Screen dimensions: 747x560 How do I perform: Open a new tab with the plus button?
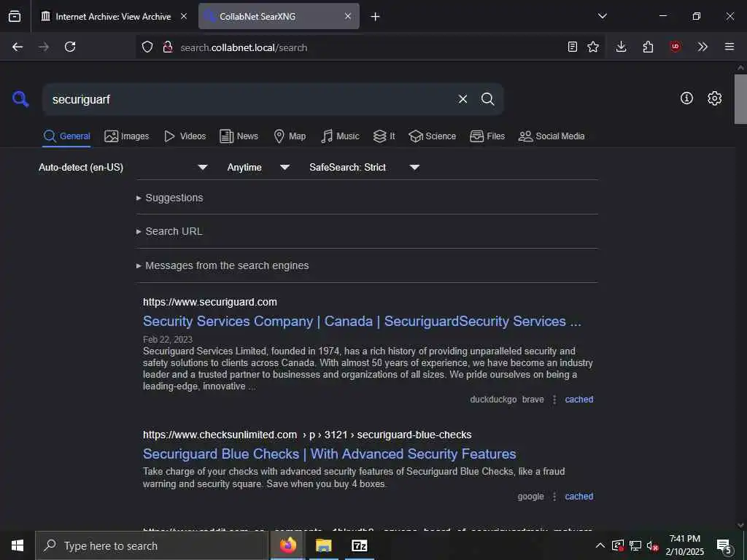click(376, 17)
